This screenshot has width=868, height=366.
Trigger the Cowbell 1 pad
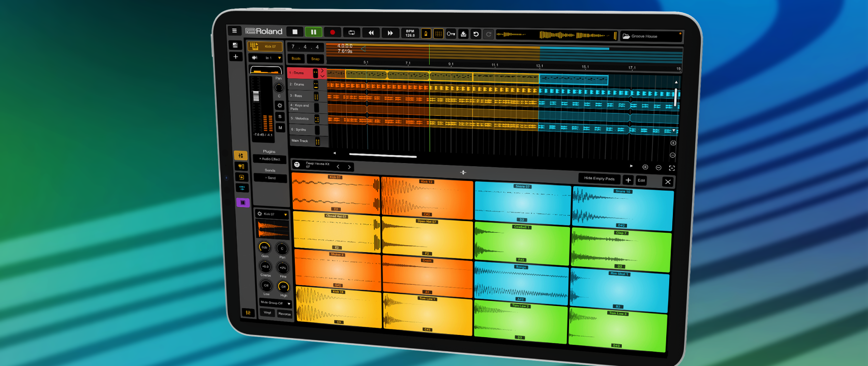coord(521,243)
